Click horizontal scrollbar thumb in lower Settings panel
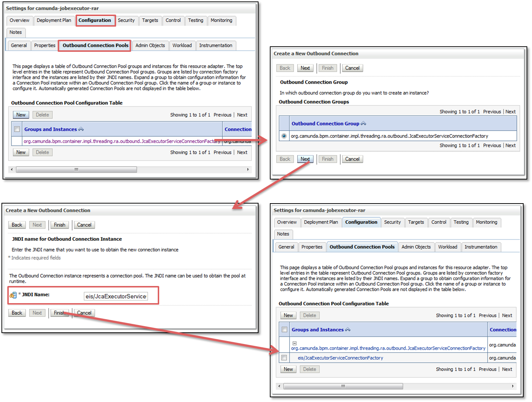The height and width of the screenshot is (402, 532). click(343, 386)
